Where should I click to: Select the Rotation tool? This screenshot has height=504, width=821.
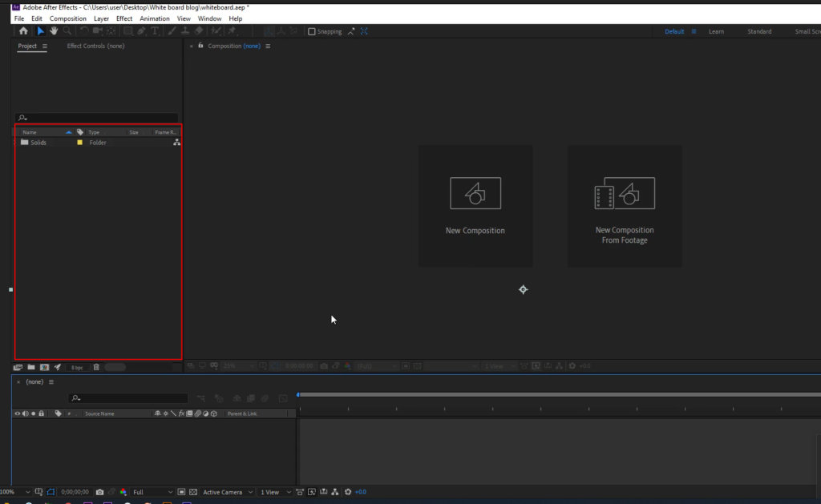pos(84,30)
